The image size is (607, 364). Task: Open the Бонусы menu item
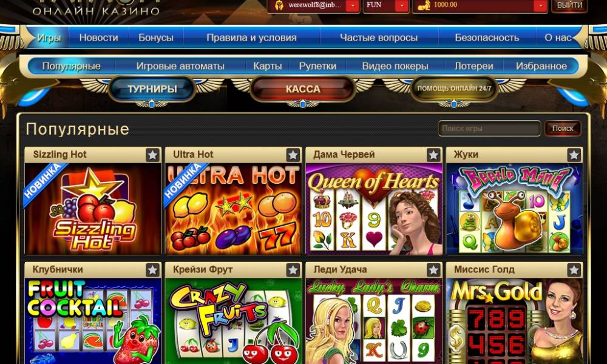(x=155, y=38)
